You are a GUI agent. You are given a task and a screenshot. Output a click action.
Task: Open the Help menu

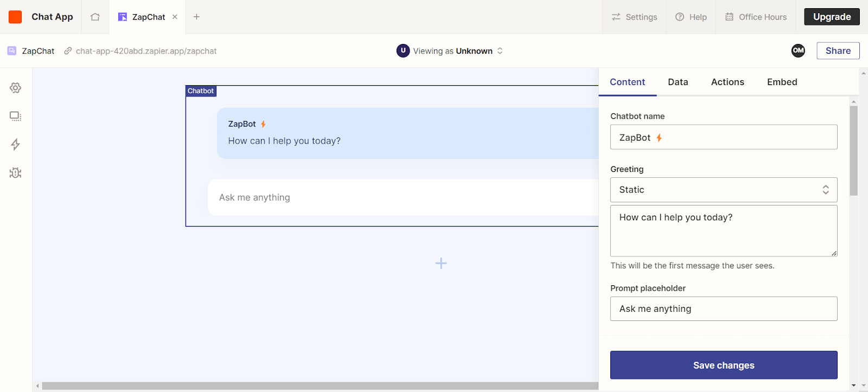click(x=691, y=17)
